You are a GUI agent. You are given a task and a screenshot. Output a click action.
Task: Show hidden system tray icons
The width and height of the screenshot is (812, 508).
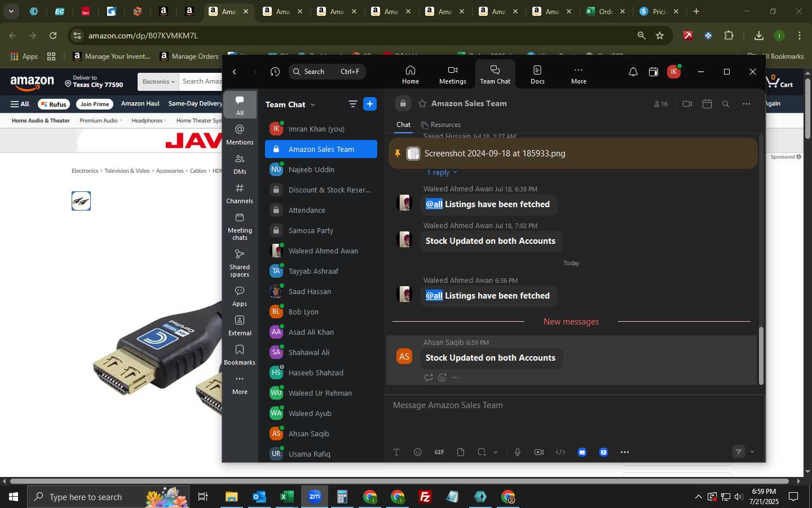[698, 497]
